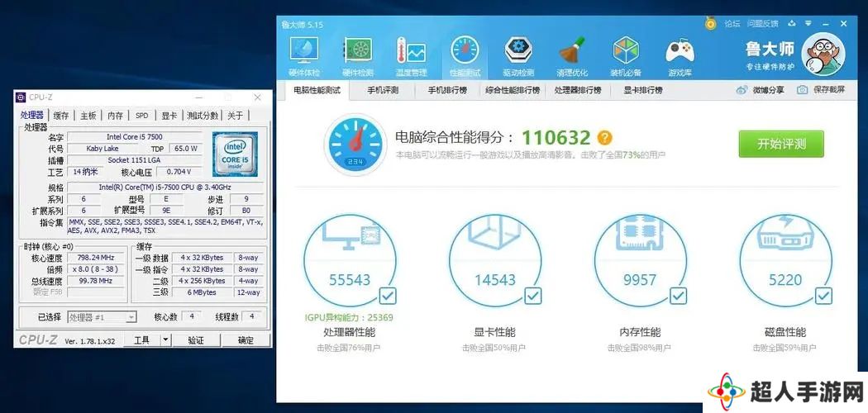Select the 处理器 tab in CPU-Z

(31, 115)
